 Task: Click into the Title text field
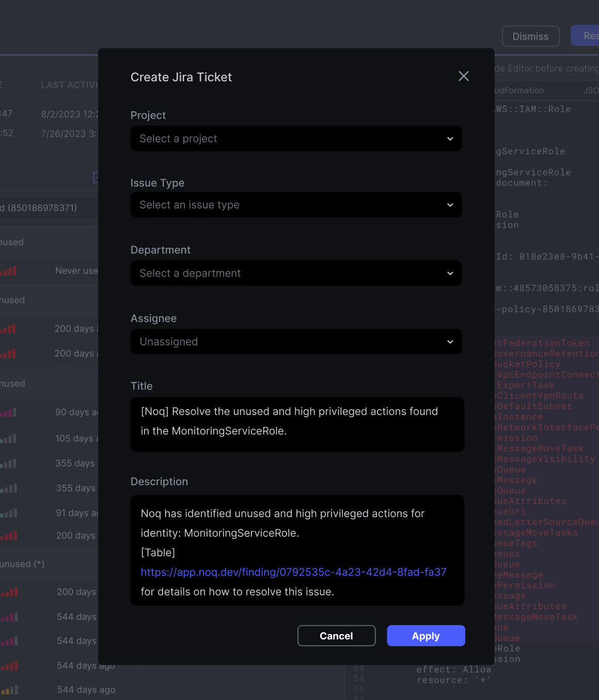pyautogui.click(x=297, y=424)
